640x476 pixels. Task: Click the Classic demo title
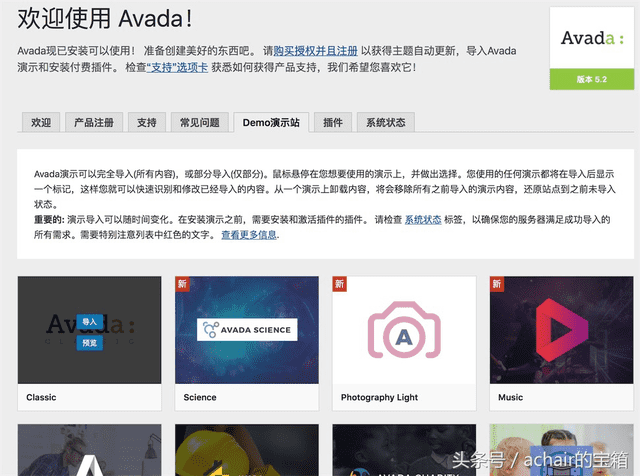coord(41,397)
